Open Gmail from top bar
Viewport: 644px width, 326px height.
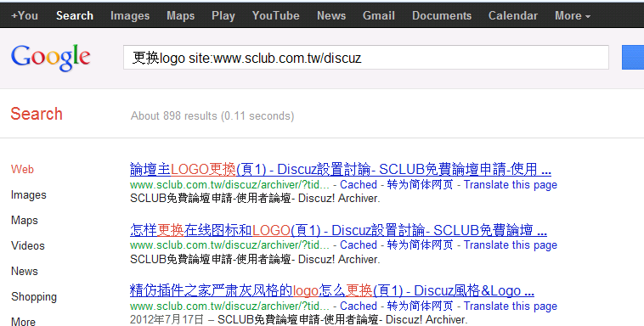pos(379,15)
